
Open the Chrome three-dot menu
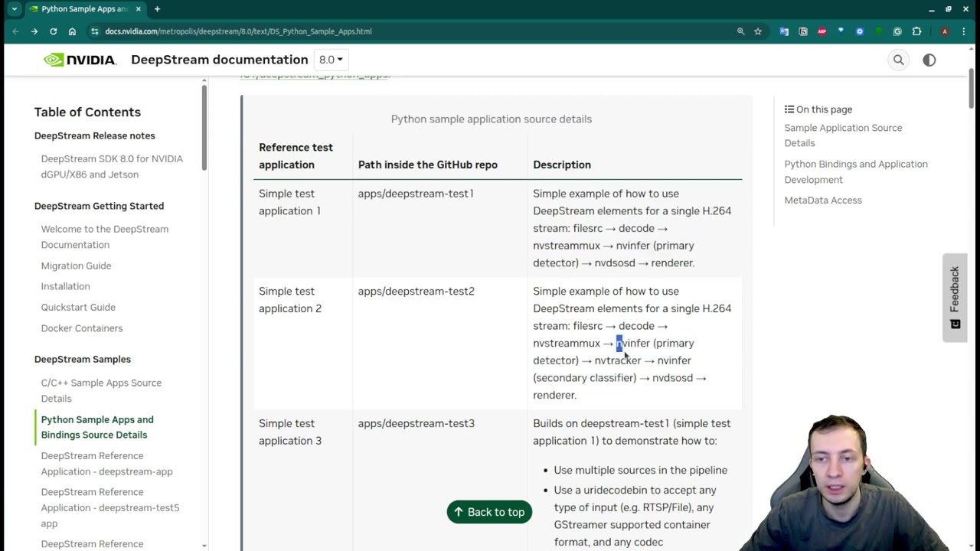964,31
